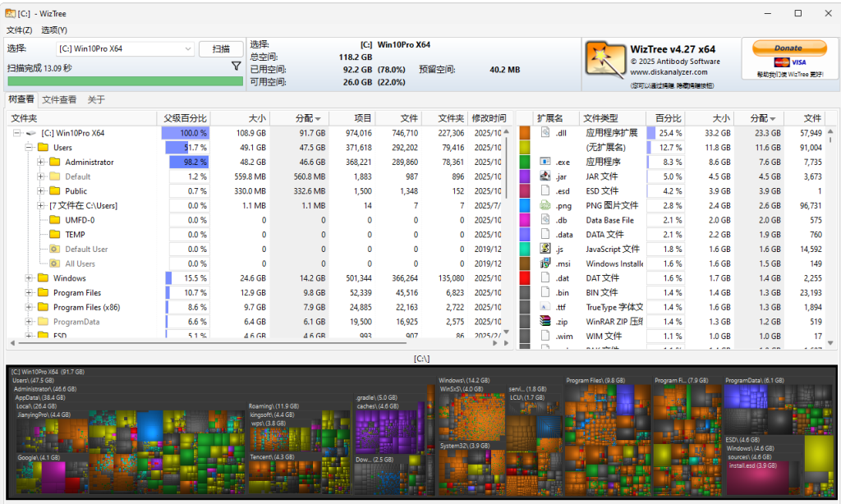841x504 pixels.
Task: Click the 扫描 scan button
Action: 221,49
